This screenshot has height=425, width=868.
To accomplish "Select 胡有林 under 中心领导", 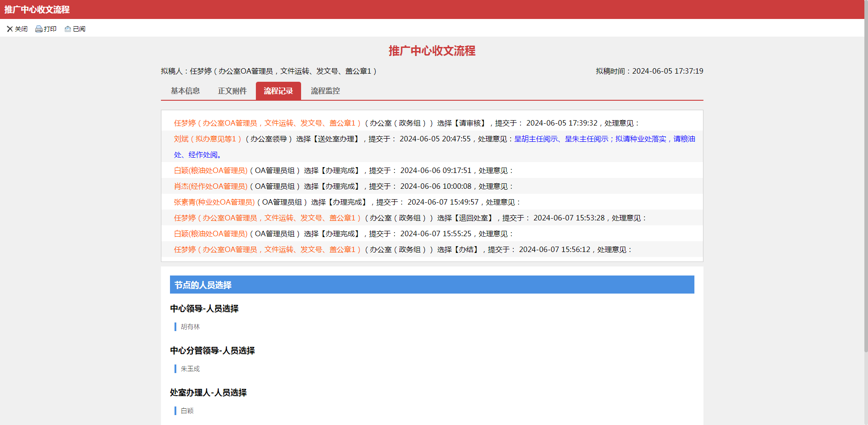I will [x=190, y=327].
